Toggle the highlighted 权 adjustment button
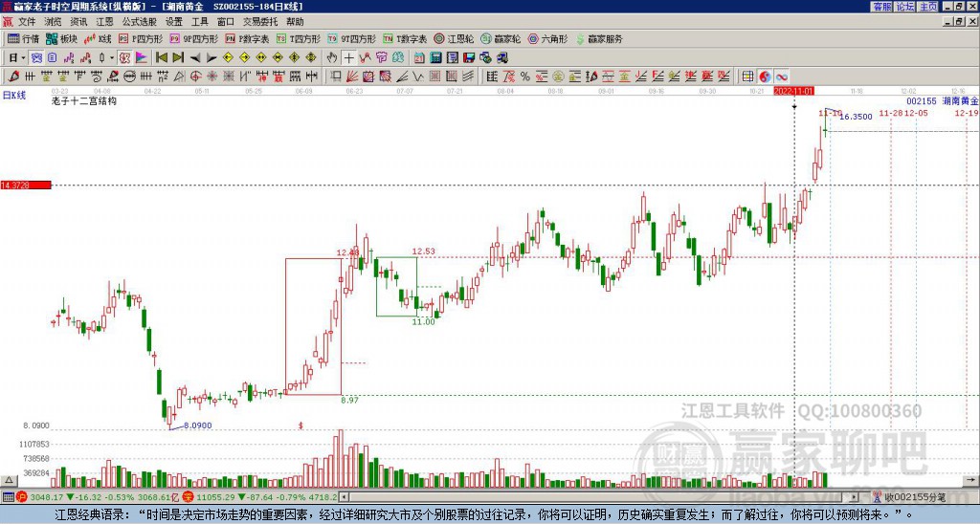 tap(124, 57)
